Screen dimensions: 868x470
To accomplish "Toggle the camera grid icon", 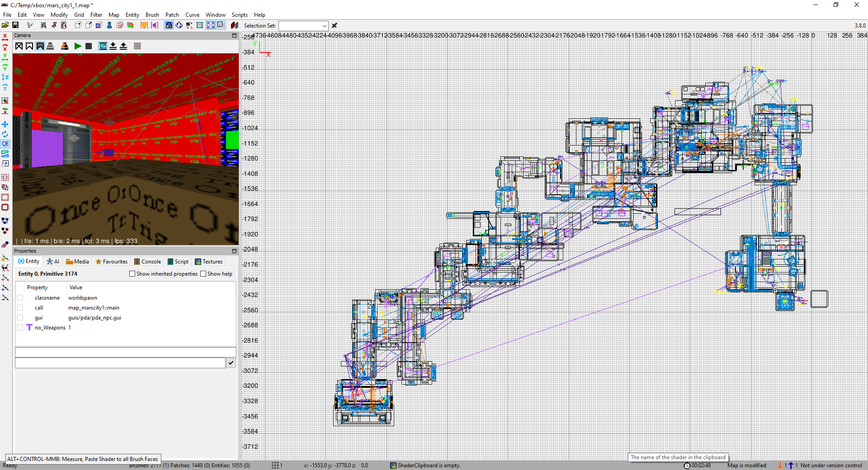I will coord(137,46).
